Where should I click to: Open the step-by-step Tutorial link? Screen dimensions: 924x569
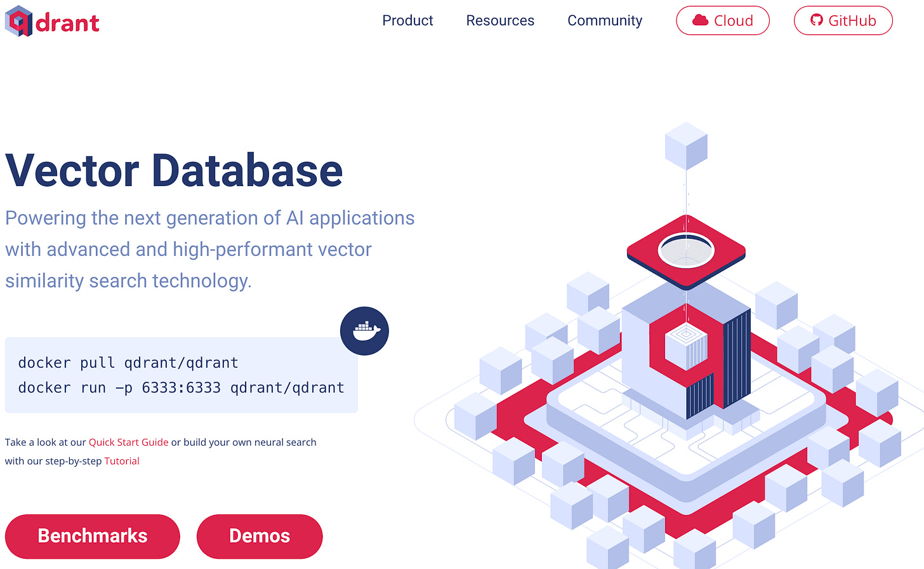point(122,461)
